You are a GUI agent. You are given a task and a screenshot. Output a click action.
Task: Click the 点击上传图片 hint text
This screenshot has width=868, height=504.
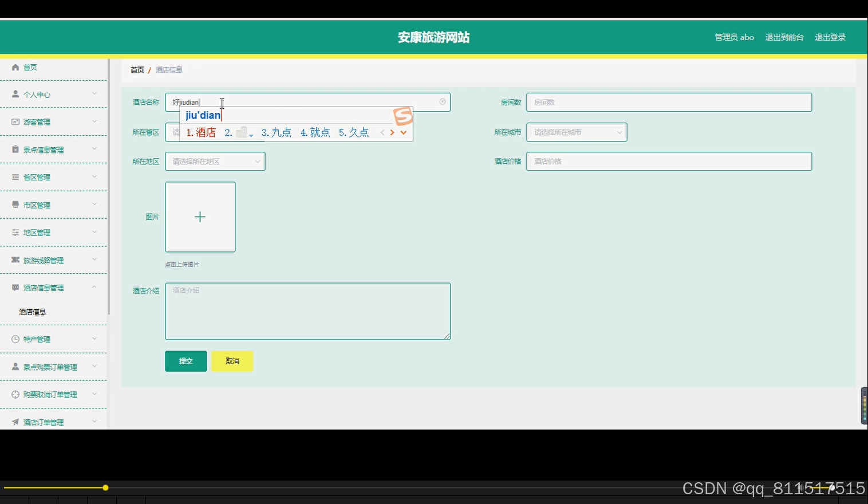182,265
